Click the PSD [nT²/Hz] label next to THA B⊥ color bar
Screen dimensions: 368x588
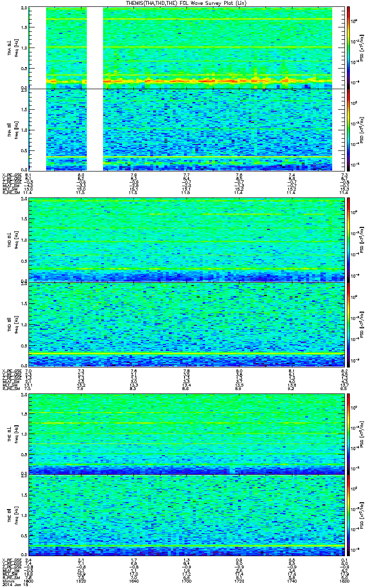363,48
